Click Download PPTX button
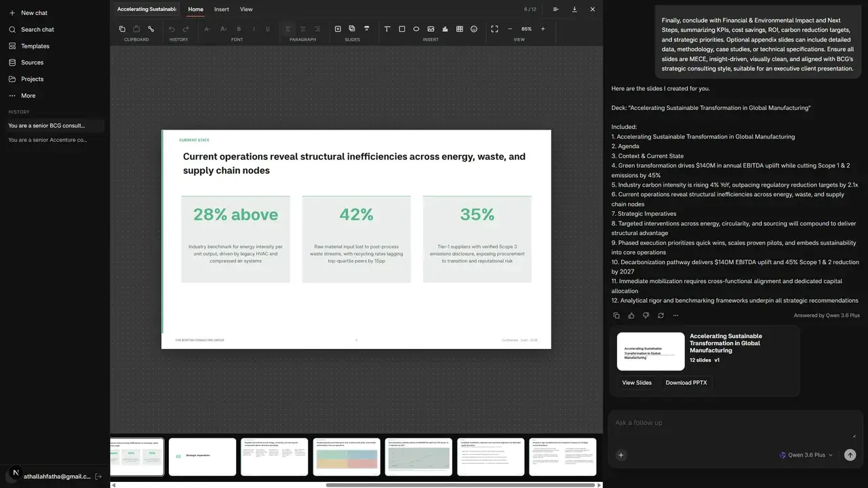Image resolution: width=868 pixels, height=488 pixels. tap(686, 383)
